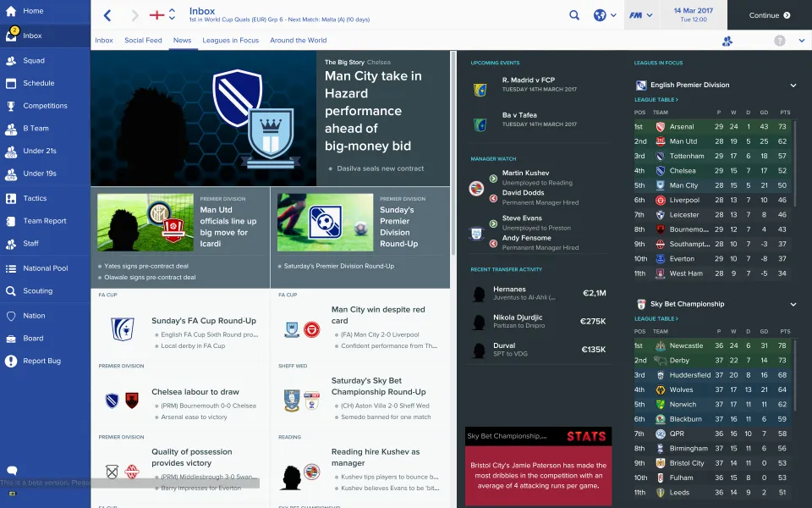Open the Premier Division League Table link

pyautogui.click(x=656, y=100)
